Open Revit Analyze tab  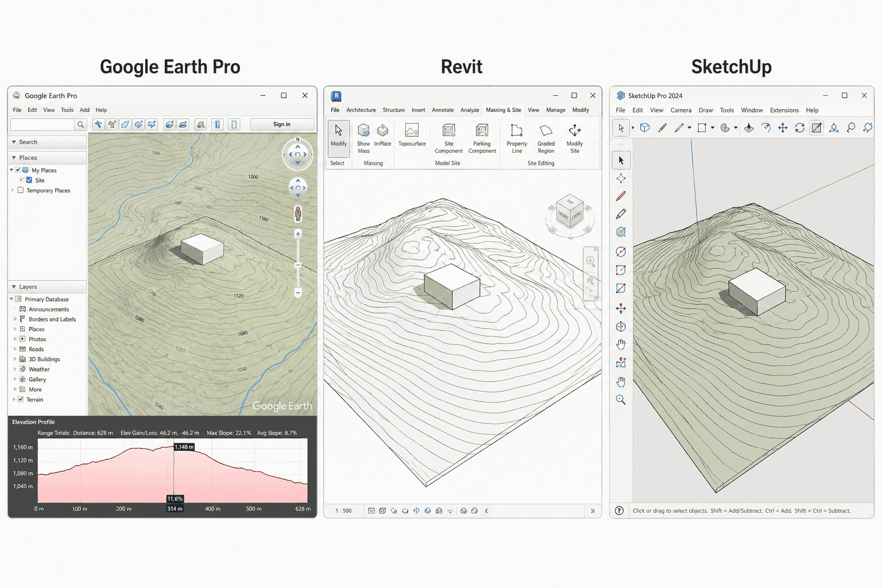pyautogui.click(x=470, y=110)
